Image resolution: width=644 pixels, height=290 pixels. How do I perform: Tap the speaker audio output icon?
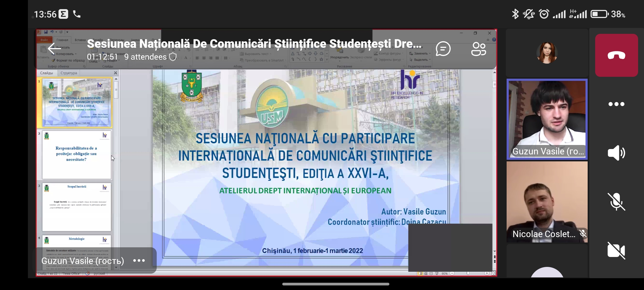click(x=616, y=153)
